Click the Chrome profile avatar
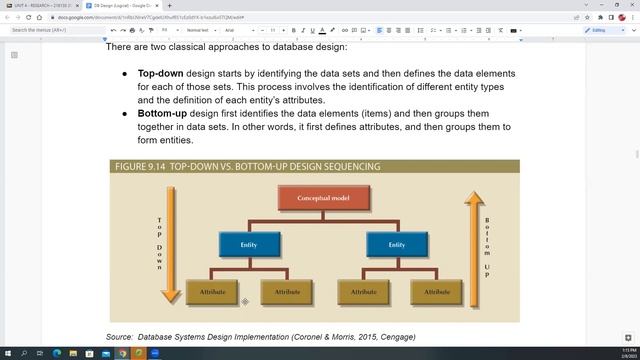This screenshot has height=360, width=640. [x=622, y=18]
